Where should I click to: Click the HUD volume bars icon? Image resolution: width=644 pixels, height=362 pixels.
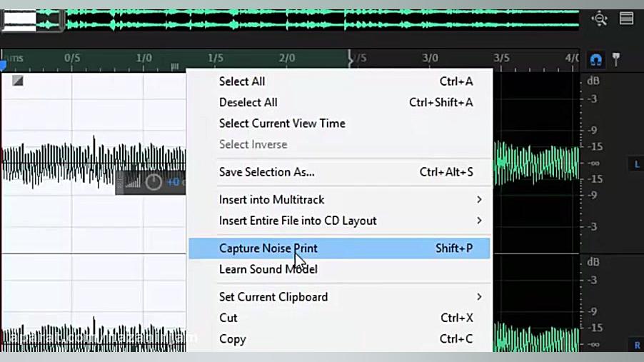pyautogui.click(x=133, y=182)
